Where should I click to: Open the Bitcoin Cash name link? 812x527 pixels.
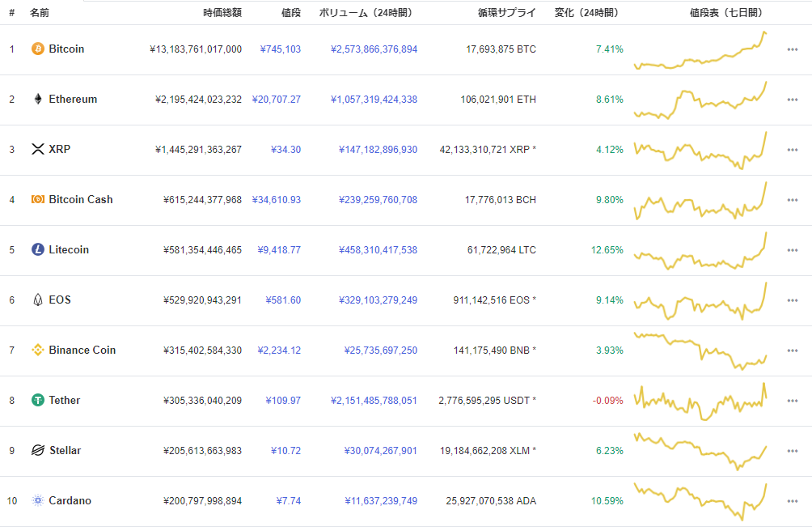click(x=81, y=199)
